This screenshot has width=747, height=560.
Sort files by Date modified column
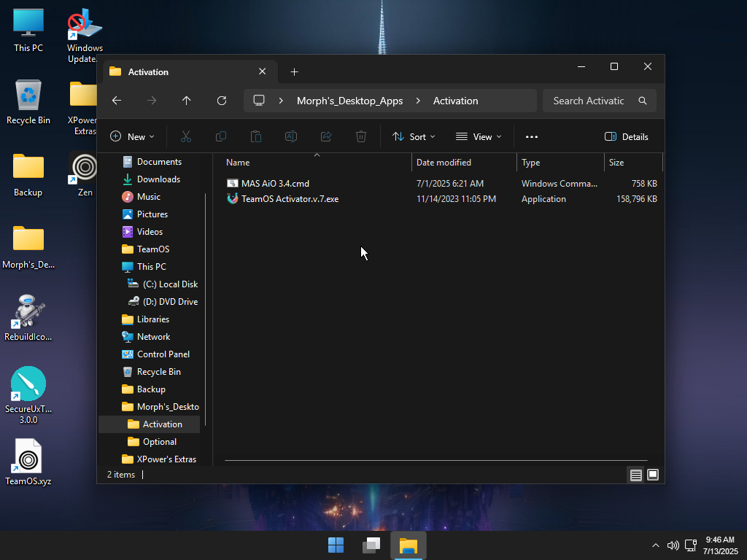[x=464, y=163]
